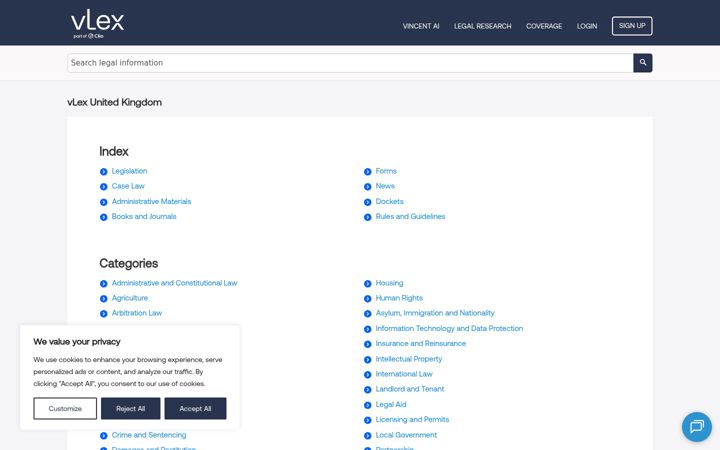Click the arrow bullet beside Landlord and Tenant
The image size is (720, 450).
(x=367, y=390)
